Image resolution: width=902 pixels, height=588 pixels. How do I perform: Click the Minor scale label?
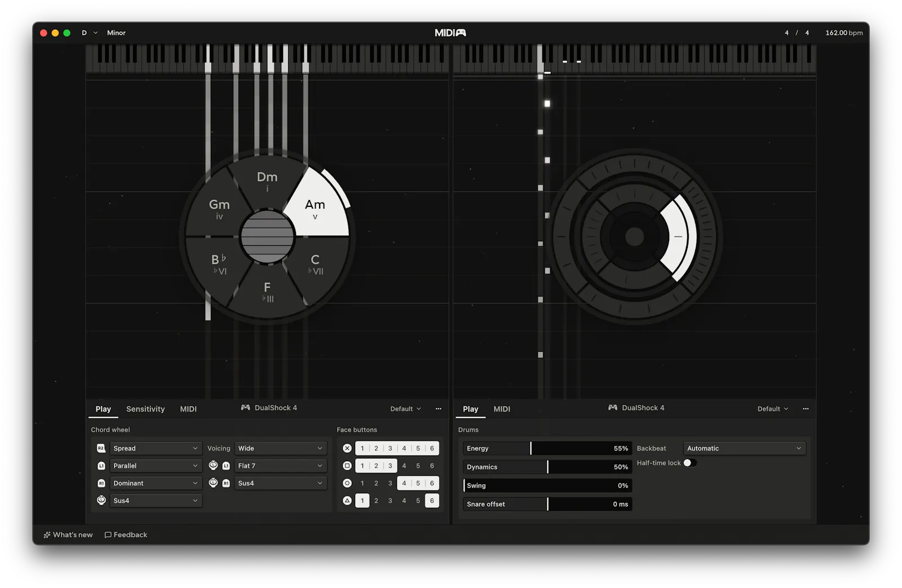[116, 33]
